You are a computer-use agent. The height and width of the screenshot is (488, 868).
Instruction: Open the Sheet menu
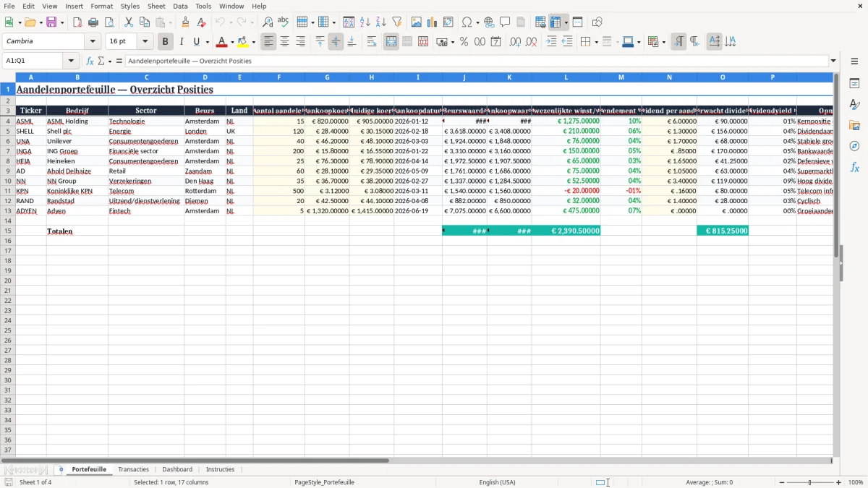coord(156,6)
